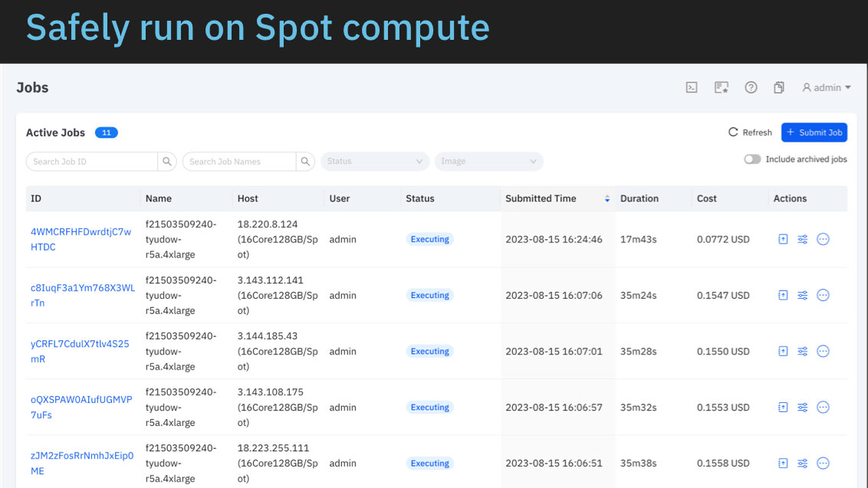Click submitted time 2023-08-15 16:07:06
The image size is (868, 488).
click(554, 296)
